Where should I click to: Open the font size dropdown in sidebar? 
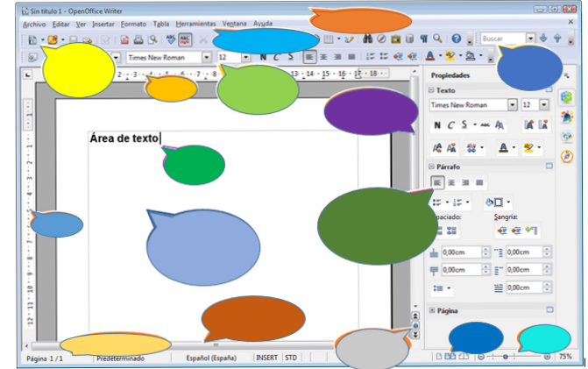pyautogui.click(x=543, y=104)
